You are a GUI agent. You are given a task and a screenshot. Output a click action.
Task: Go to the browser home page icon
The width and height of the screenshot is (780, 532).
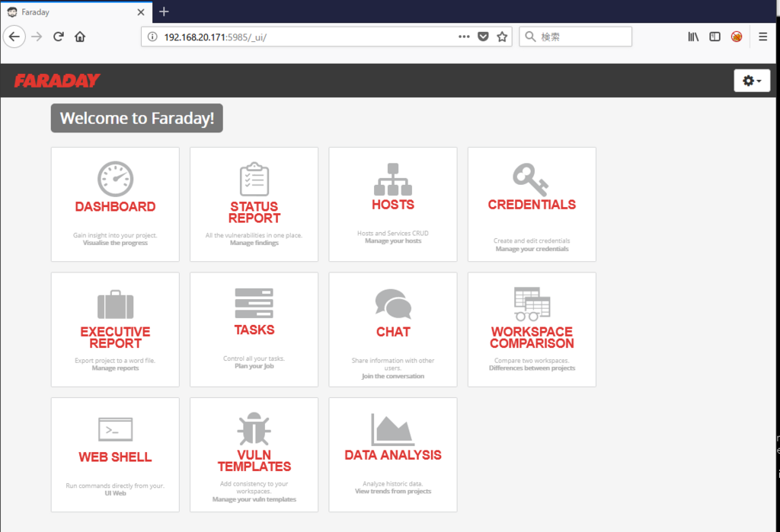[79, 37]
